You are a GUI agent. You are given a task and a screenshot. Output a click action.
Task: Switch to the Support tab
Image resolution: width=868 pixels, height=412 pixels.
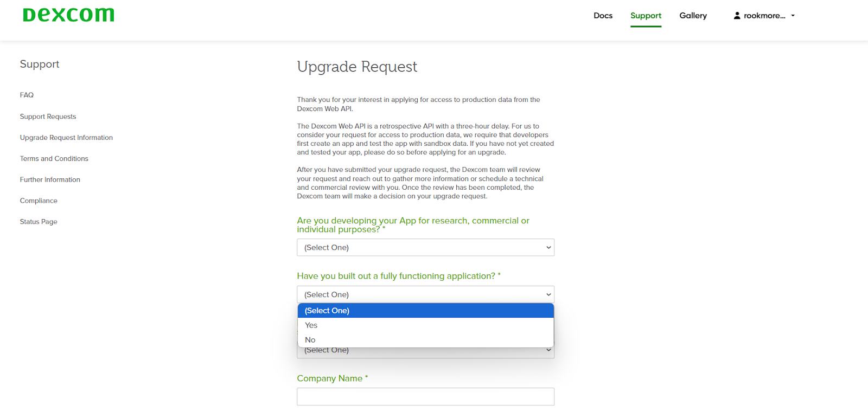(646, 16)
